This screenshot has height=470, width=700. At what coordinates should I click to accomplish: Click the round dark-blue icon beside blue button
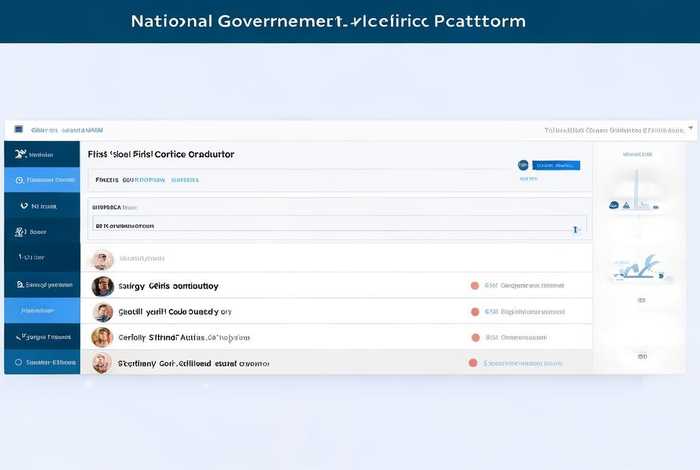(522, 165)
